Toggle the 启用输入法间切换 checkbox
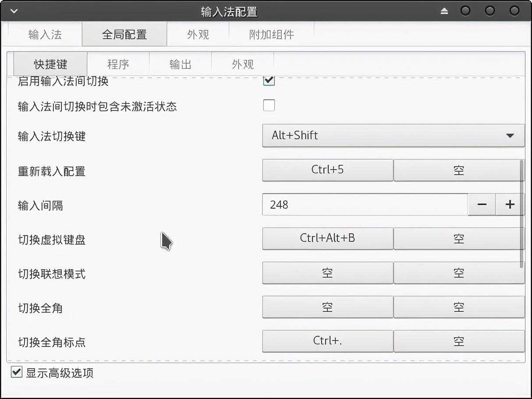 (x=269, y=80)
